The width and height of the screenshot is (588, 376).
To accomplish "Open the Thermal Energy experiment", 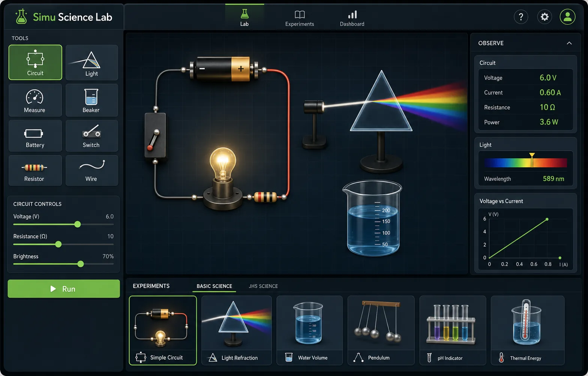I will pyautogui.click(x=528, y=330).
